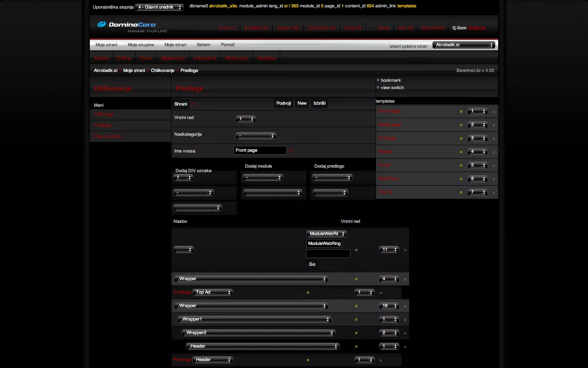588x368 pixels.
Task: Click the x icon on Top Ad predloga row
Action: (x=381, y=293)
